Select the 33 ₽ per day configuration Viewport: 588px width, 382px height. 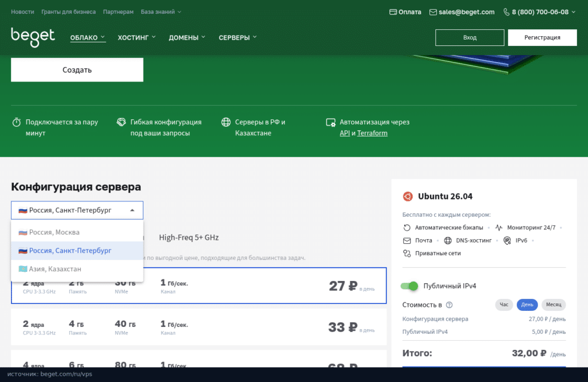point(199,327)
